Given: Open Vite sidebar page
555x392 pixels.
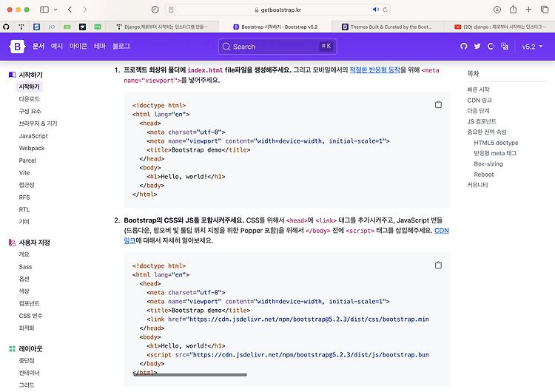Looking at the screenshot, I should point(24,172).
